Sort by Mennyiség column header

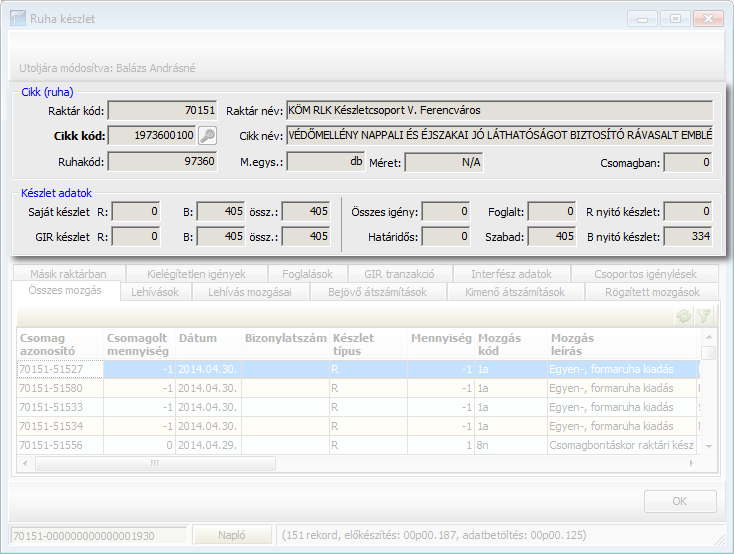[441, 344]
